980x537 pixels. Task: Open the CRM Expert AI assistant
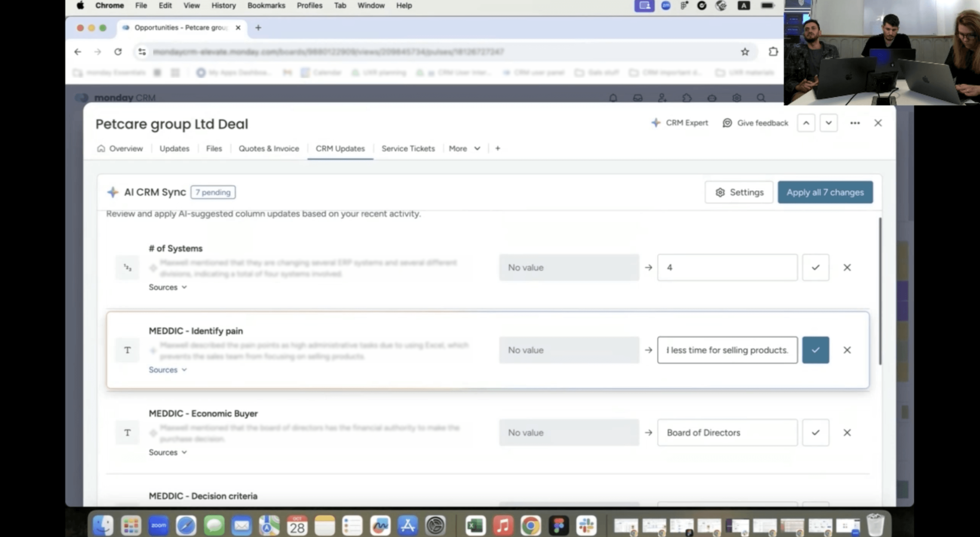click(679, 123)
